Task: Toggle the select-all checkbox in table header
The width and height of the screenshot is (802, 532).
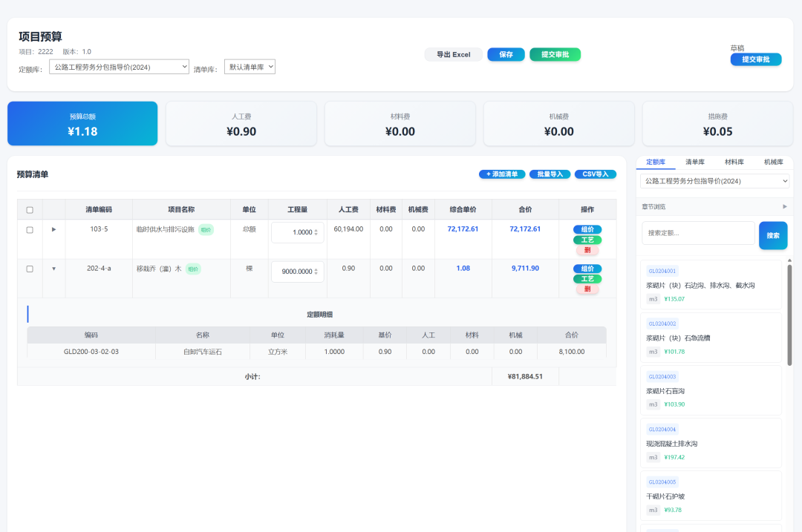Action: click(30, 210)
